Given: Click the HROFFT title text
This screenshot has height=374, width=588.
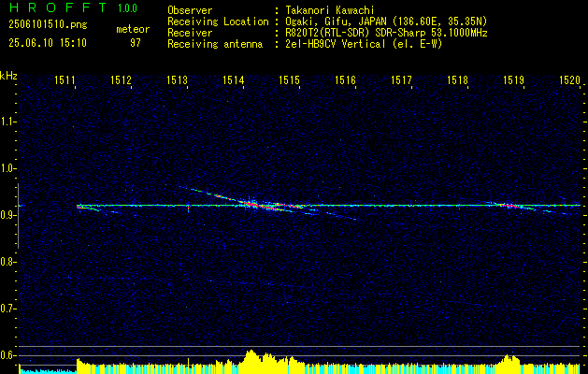Looking at the screenshot, I should (58, 7).
